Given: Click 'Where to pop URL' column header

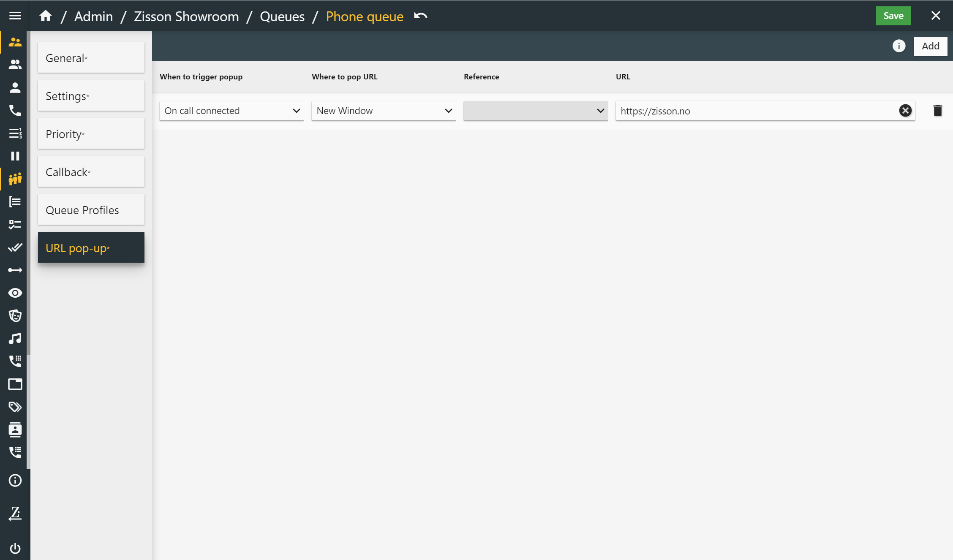Looking at the screenshot, I should click(345, 76).
